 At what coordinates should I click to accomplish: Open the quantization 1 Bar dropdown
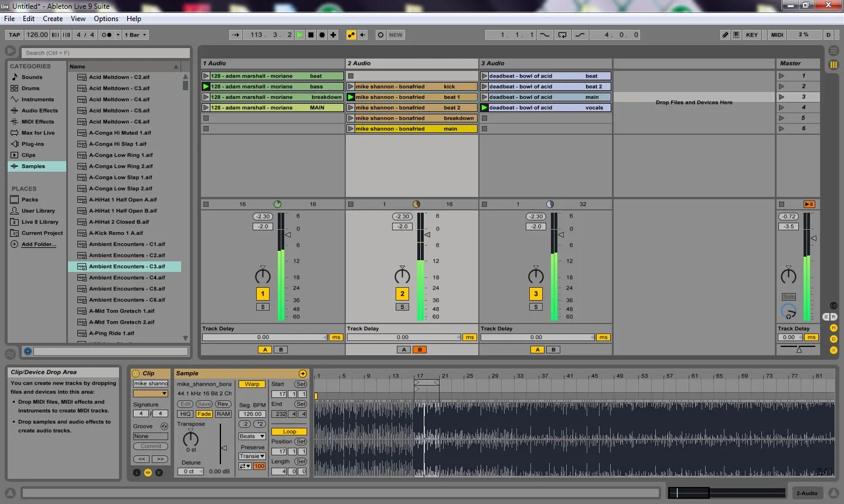click(137, 35)
